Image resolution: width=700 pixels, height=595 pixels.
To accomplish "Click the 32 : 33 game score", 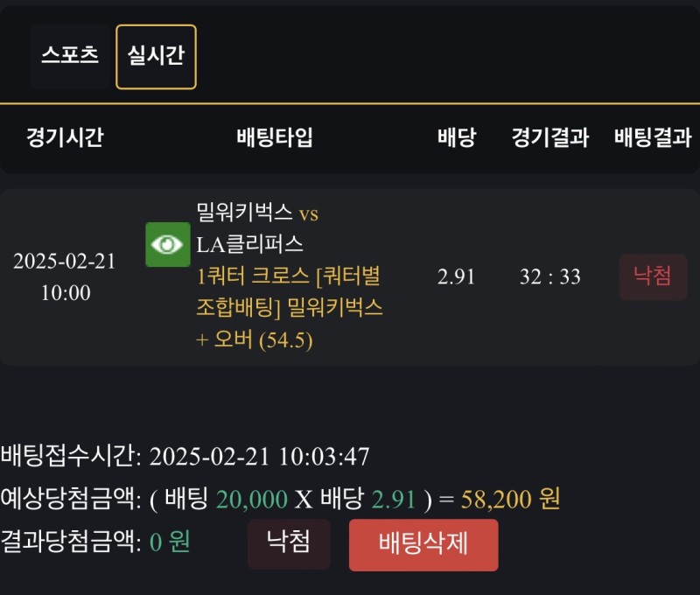I will 549,277.
